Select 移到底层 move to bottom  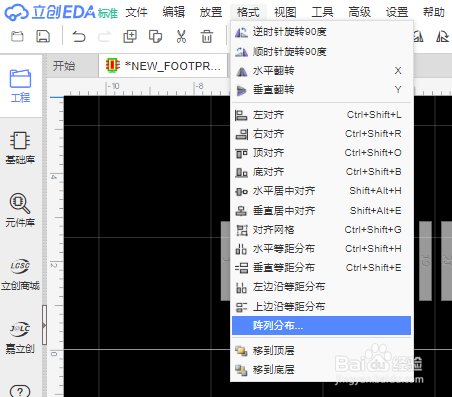click(x=321, y=370)
